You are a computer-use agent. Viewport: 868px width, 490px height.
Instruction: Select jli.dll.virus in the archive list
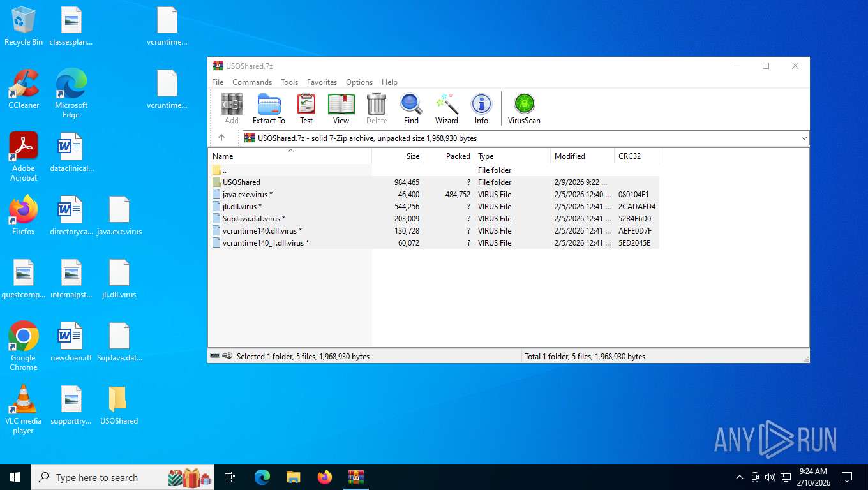434,207
